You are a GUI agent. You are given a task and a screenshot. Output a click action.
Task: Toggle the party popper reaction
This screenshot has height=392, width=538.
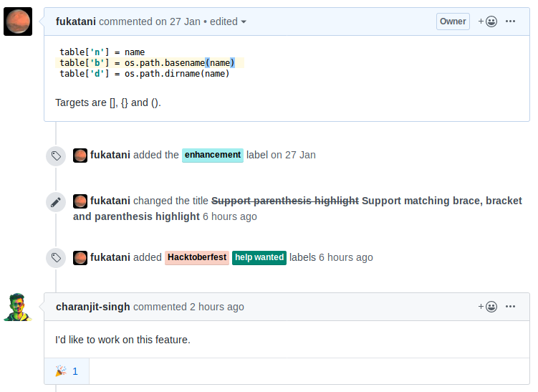67,371
